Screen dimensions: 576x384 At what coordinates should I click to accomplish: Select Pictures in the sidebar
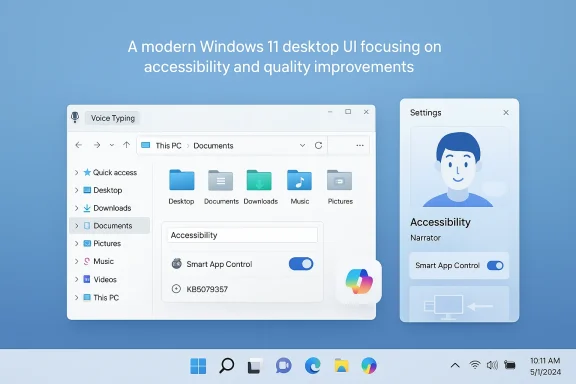102,243
